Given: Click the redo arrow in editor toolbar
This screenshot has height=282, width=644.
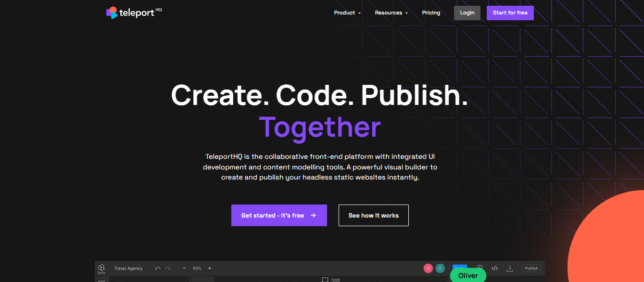Looking at the screenshot, I should pos(167,269).
